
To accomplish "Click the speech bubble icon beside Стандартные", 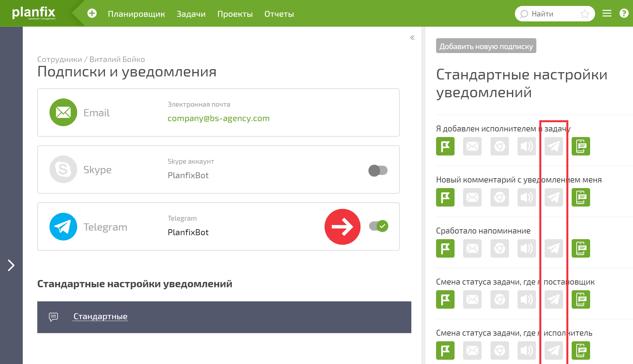I will point(53,317).
